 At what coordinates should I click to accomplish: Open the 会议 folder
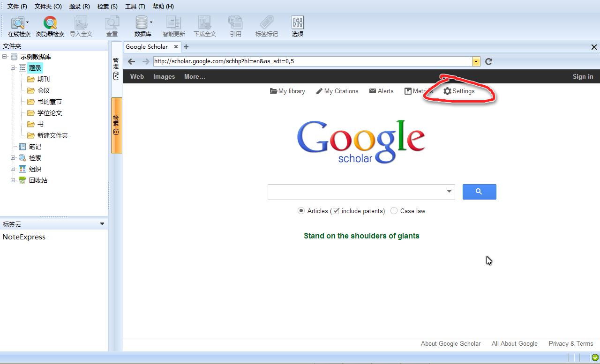(x=44, y=90)
